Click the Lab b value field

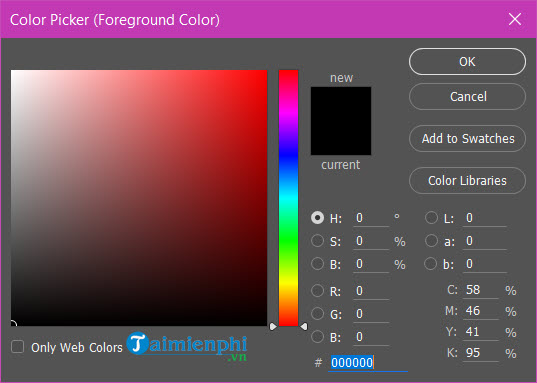485,264
